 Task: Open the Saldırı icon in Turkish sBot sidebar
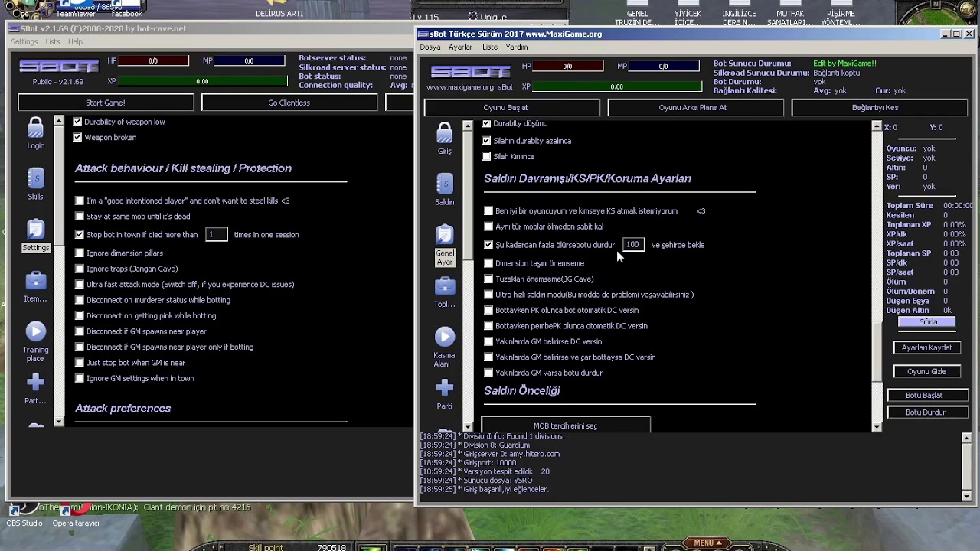[x=445, y=184]
